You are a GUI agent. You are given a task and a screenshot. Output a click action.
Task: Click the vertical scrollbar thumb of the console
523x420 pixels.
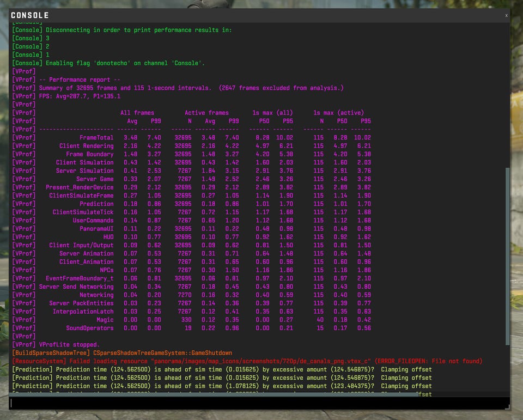[x=508, y=256]
